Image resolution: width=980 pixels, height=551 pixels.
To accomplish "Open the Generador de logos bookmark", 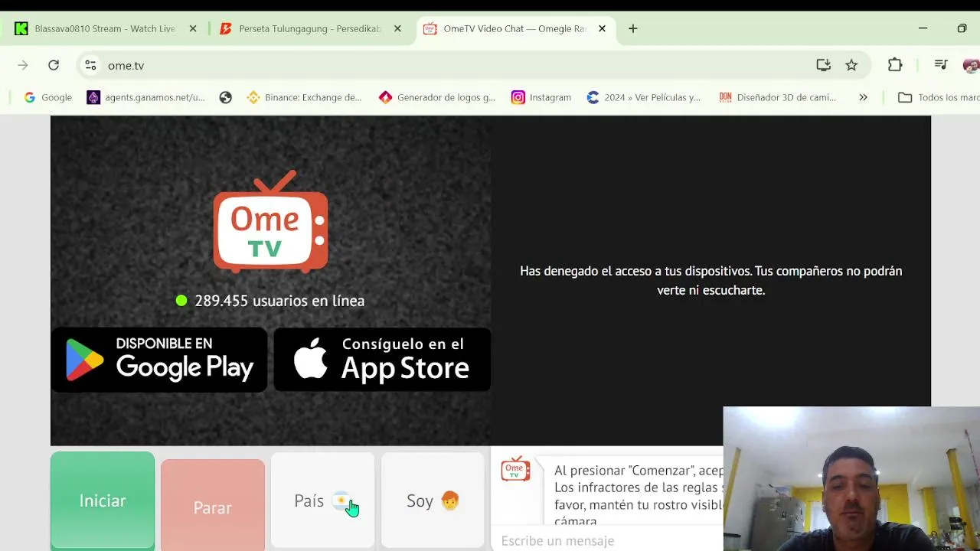I will (437, 97).
